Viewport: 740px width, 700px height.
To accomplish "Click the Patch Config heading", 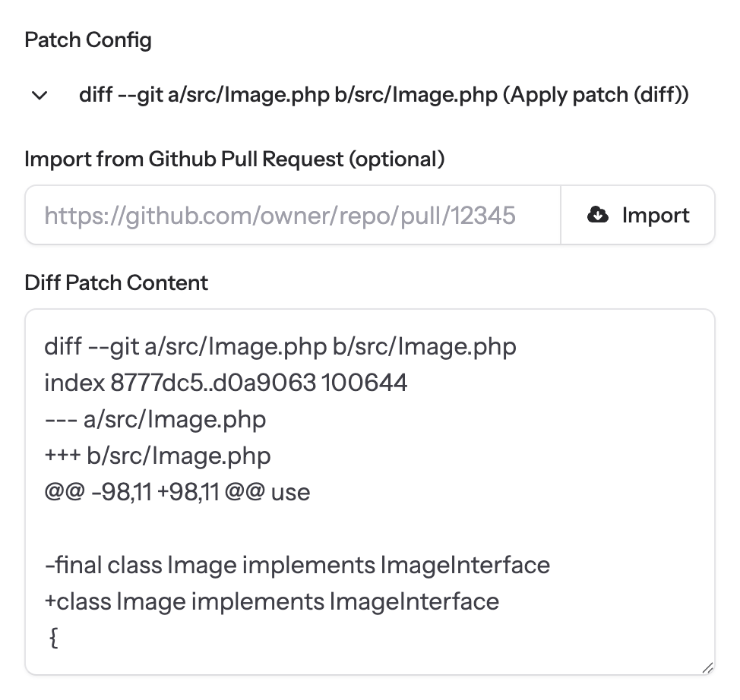I will pos(88,39).
